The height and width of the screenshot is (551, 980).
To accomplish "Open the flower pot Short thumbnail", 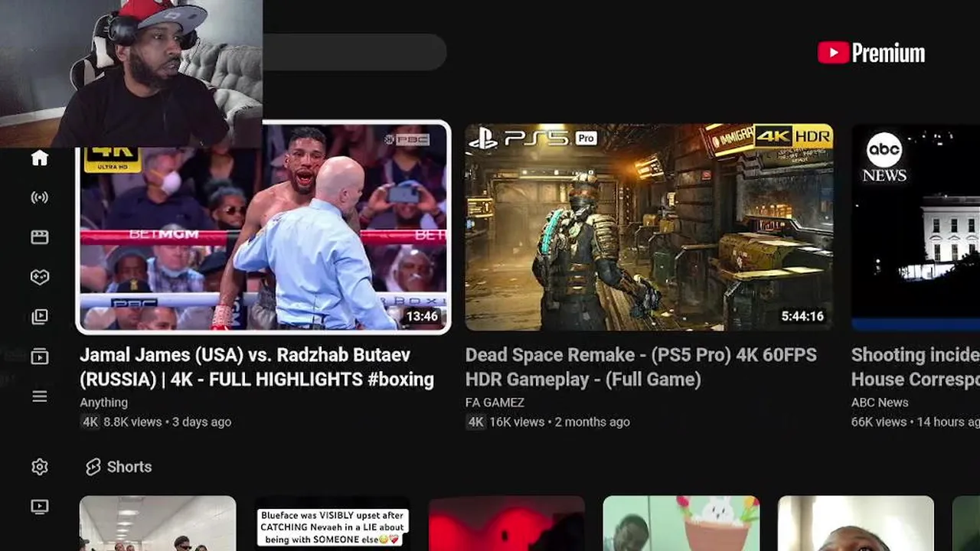I will coord(681,523).
